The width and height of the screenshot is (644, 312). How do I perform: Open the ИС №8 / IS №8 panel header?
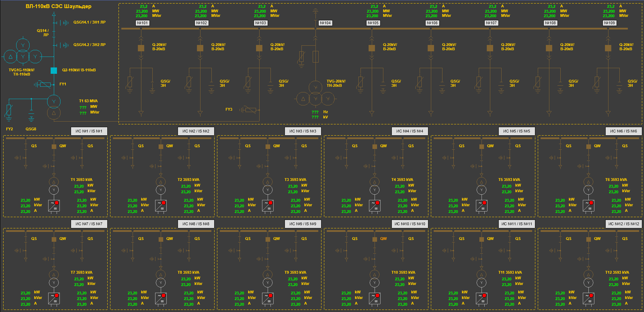(x=196, y=224)
